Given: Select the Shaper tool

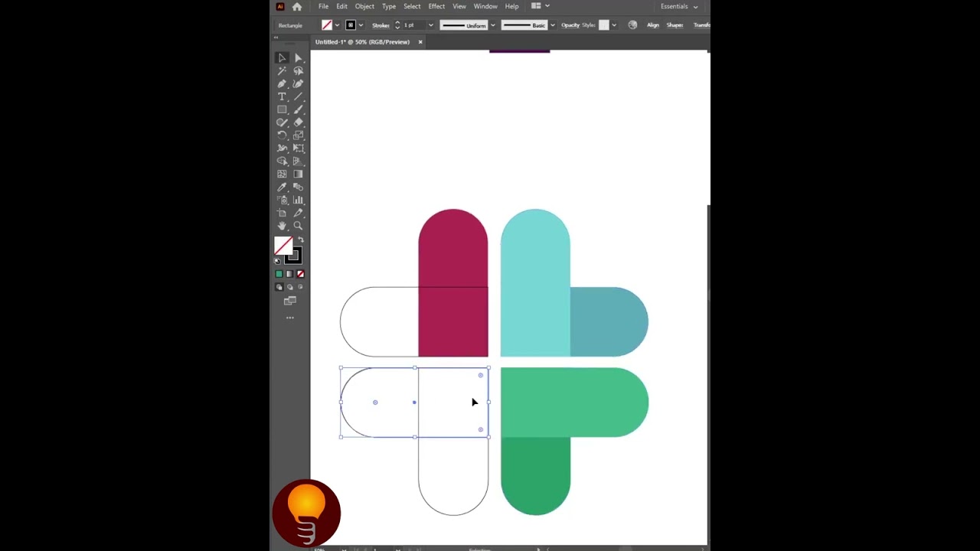Looking at the screenshot, I should click(x=282, y=122).
